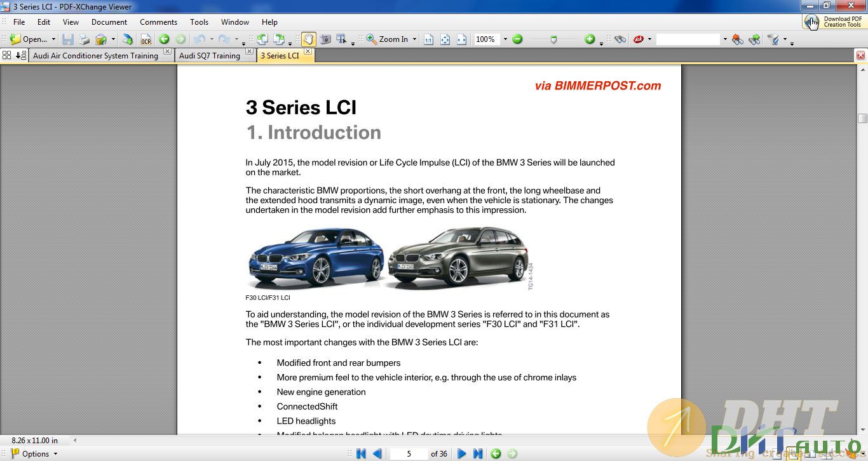Click the tab list sort icon
868x461 pixels.
(x=21, y=55)
